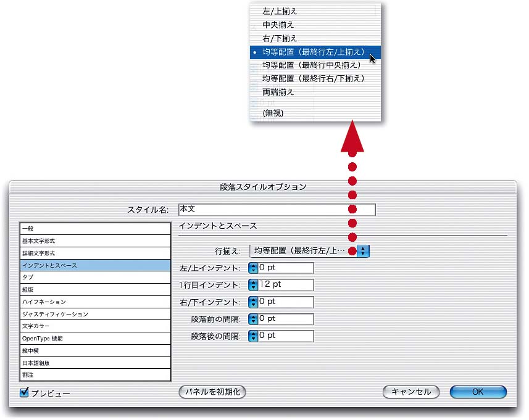Click the スタイル名 text field
Viewport: 529px width, 420px height.
[x=277, y=210]
